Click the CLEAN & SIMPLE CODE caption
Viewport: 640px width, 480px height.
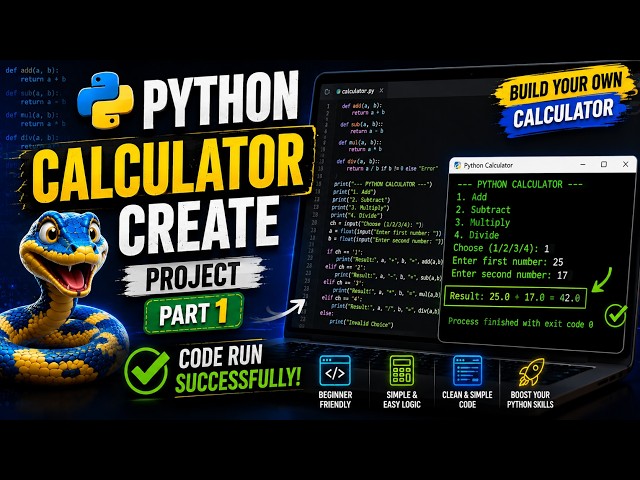click(x=467, y=400)
